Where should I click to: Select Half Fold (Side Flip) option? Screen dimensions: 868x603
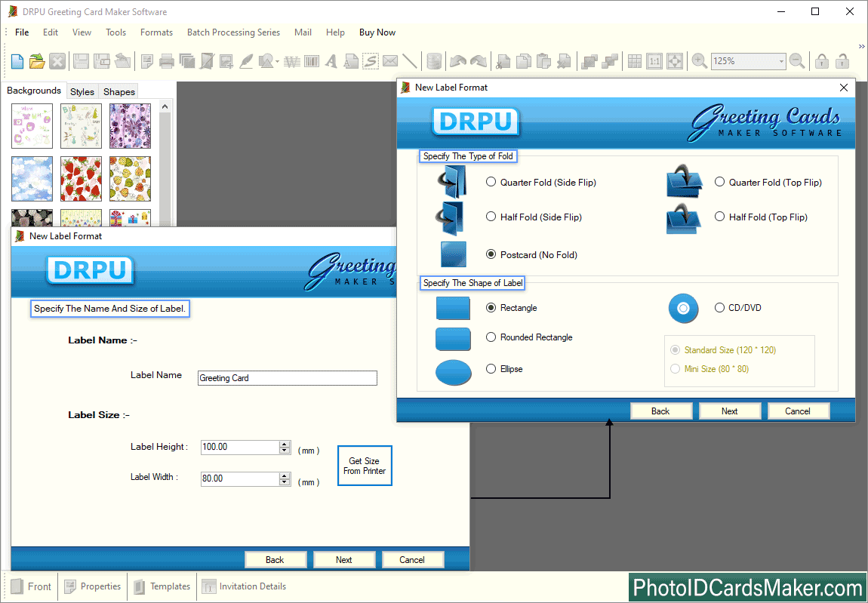tap(491, 217)
